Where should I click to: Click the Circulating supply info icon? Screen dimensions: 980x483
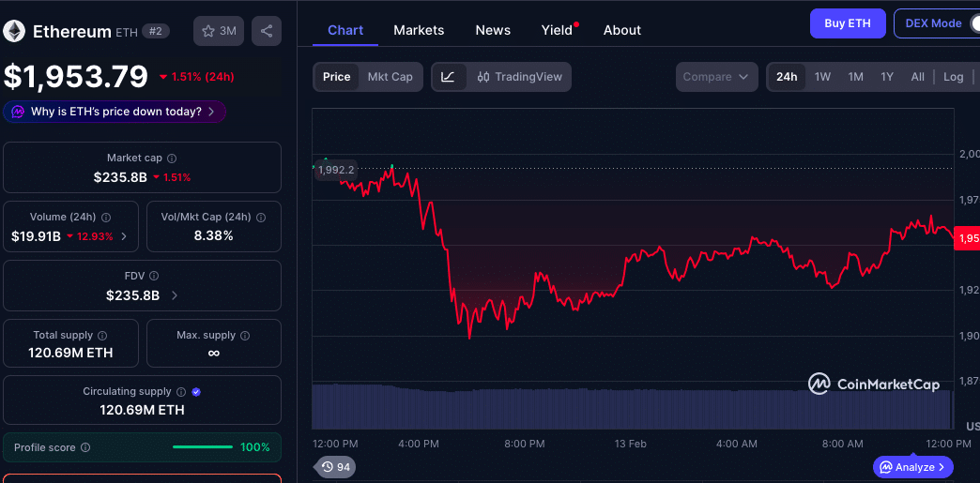(180, 392)
